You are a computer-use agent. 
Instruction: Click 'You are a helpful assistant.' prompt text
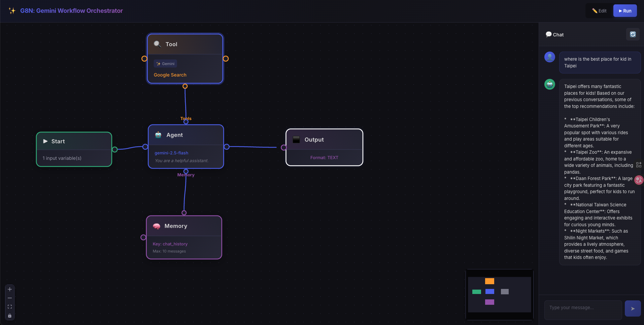click(x=182, y=161)
